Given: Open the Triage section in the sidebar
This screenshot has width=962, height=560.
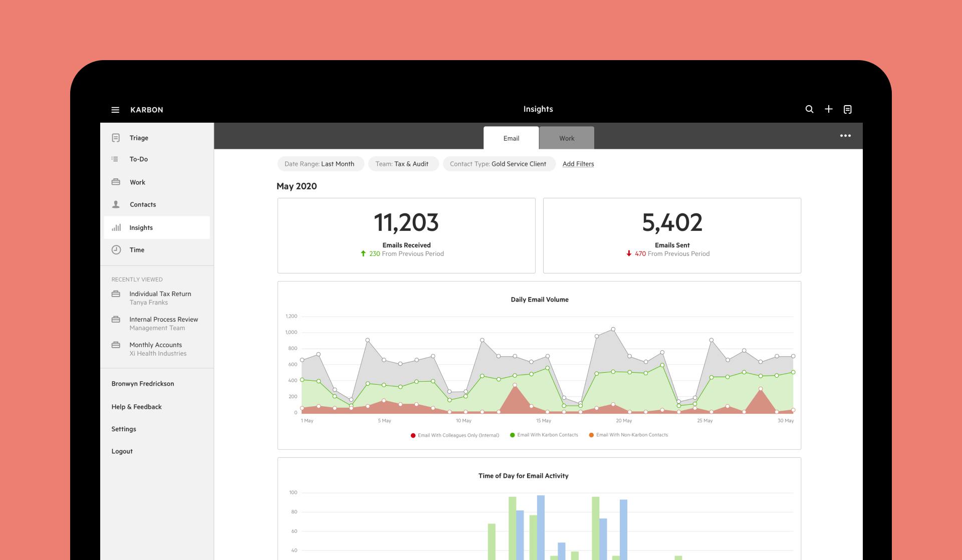Looking at the screenshot, I should [116, 137].
